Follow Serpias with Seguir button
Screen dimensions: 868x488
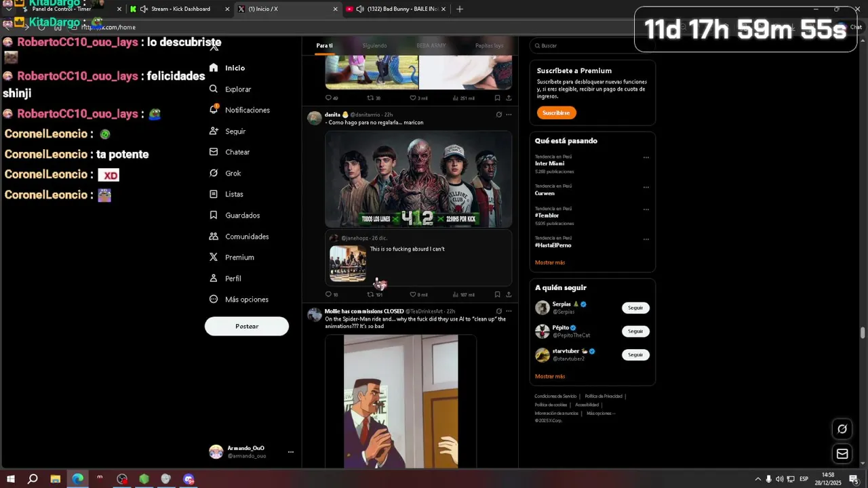(x=635, y=308)
